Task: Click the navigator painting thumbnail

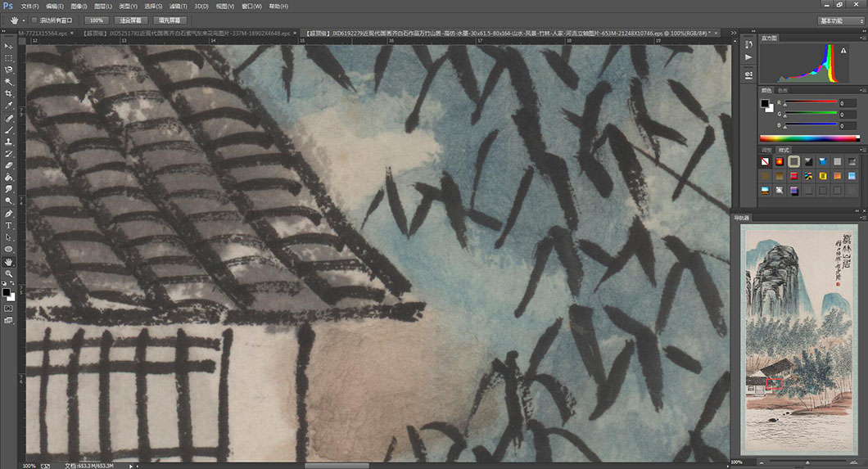Action: [798, 339]
